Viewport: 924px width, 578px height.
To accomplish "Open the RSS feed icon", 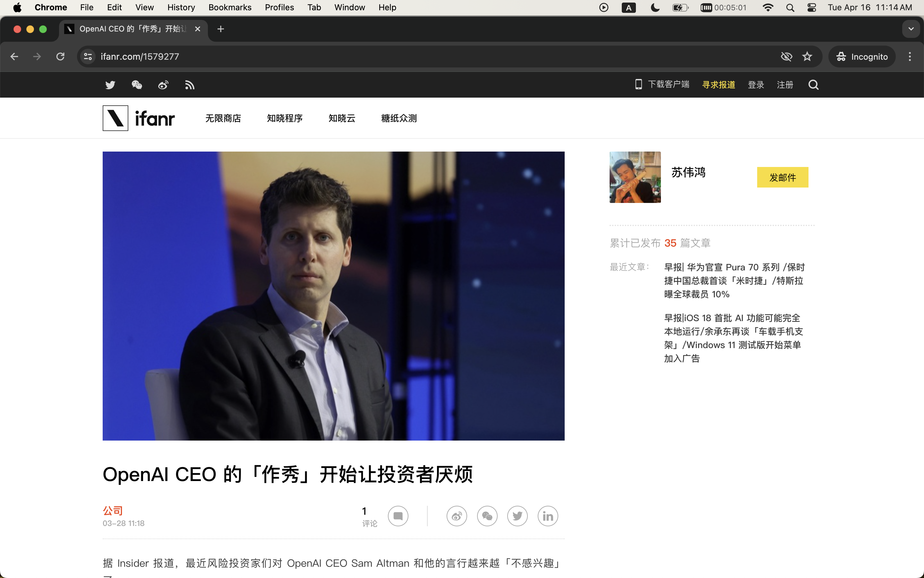I will coord(190,85).
